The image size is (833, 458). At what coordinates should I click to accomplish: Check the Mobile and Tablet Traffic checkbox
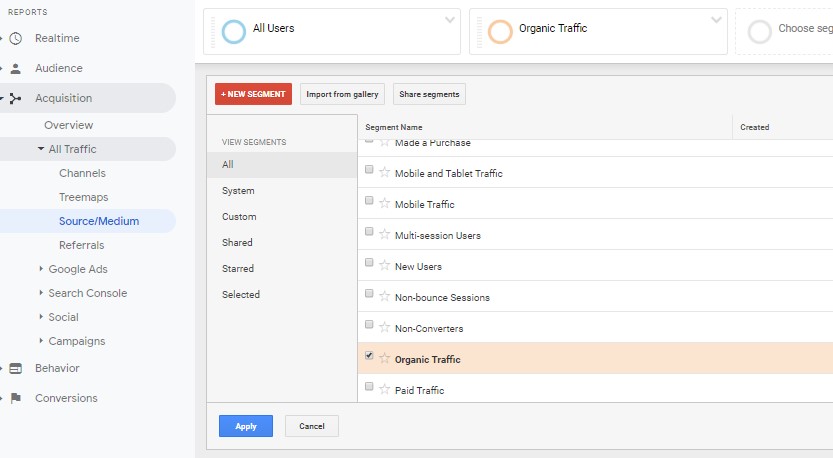[x=369, y=169]
